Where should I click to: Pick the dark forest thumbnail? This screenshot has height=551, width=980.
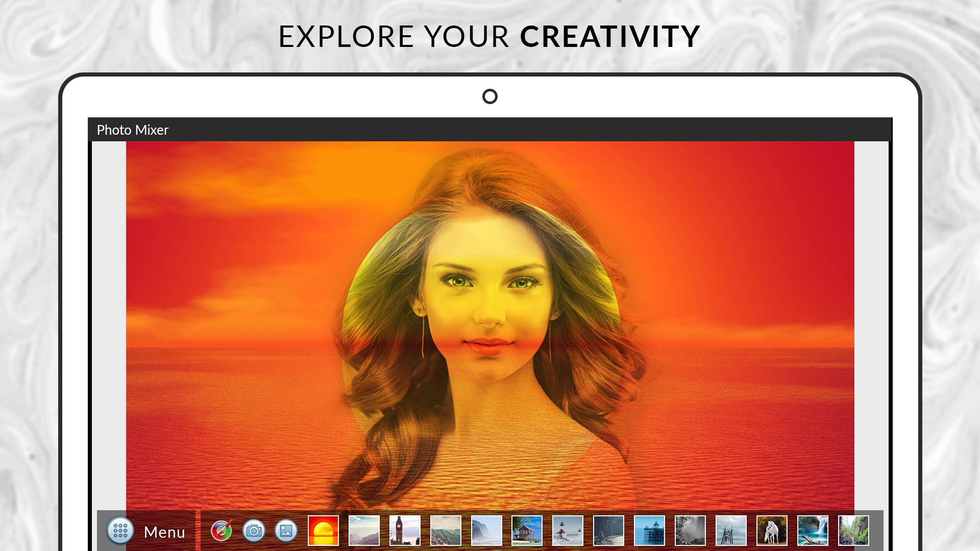pos(608,531)
